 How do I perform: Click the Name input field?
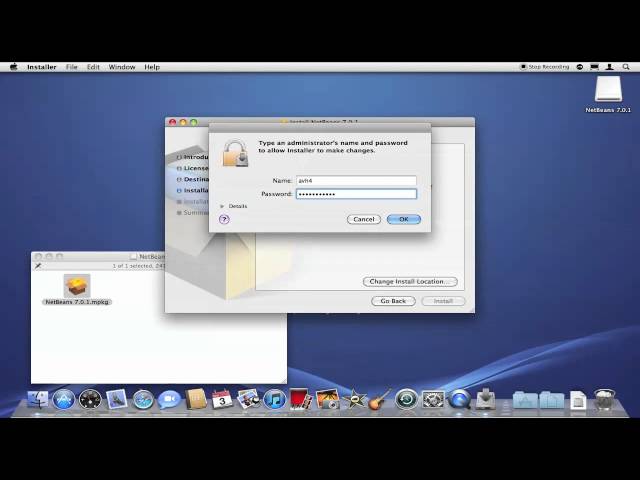click(x=356, y=180)
